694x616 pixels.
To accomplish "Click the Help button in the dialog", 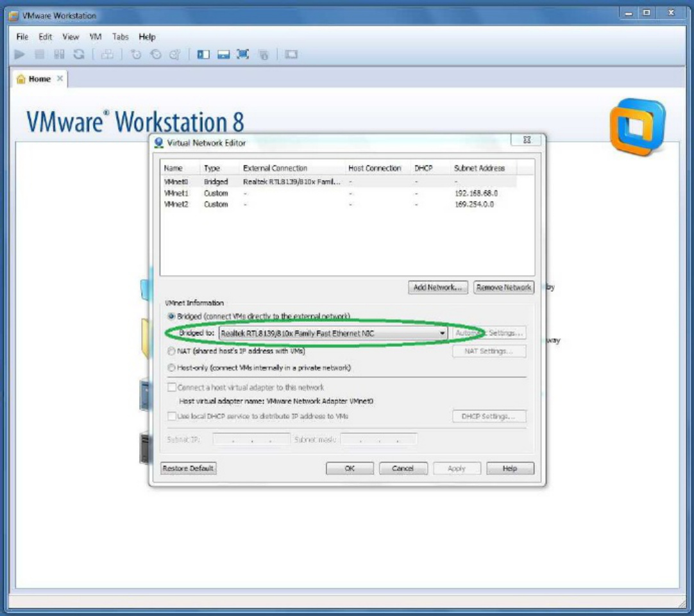I will [510, 469].
